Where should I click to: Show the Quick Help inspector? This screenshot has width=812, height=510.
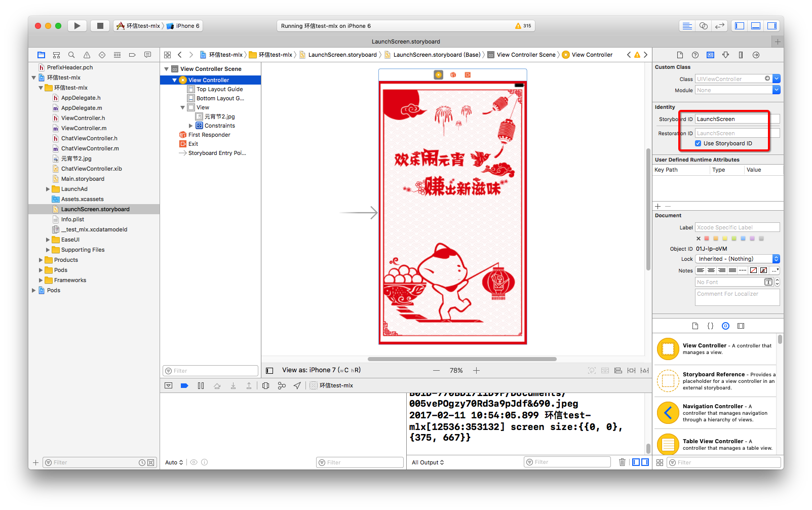click(x=695, y=55)
